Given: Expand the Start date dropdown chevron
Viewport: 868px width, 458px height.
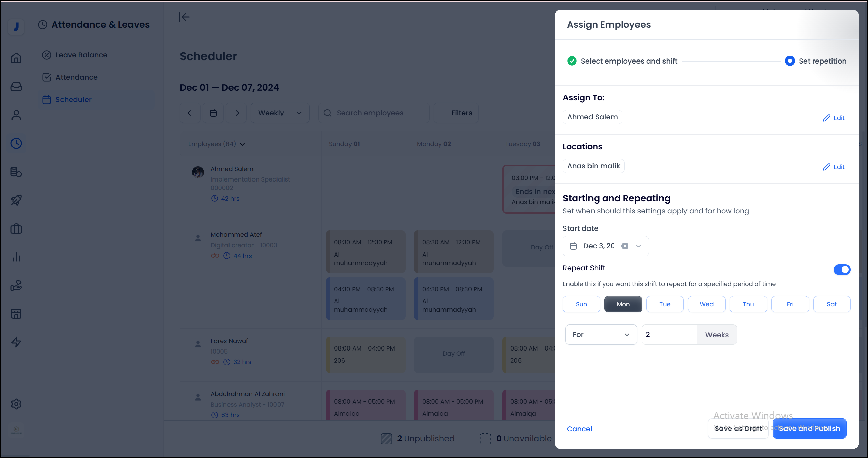Looking at the screenshot, I should [638, 246].
